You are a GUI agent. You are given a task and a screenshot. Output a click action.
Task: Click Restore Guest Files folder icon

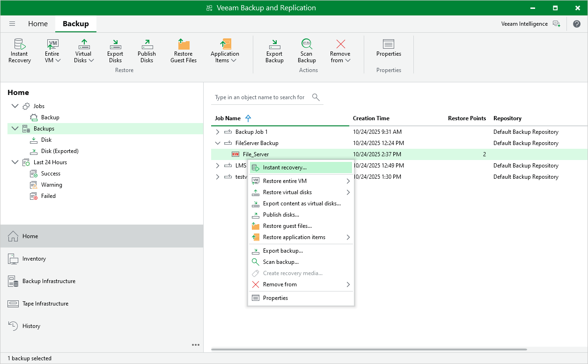[x=184, y=44]
